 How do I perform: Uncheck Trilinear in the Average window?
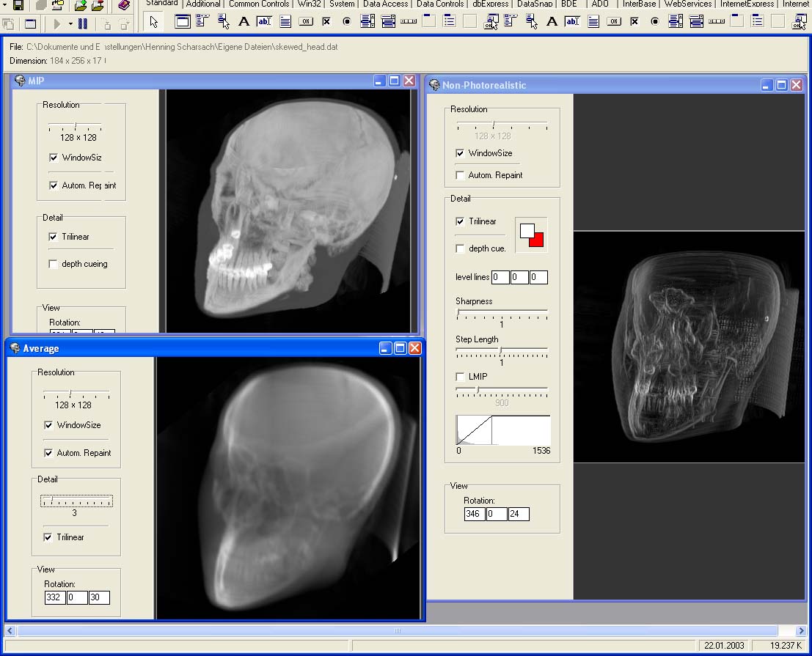tap(48, 537)
